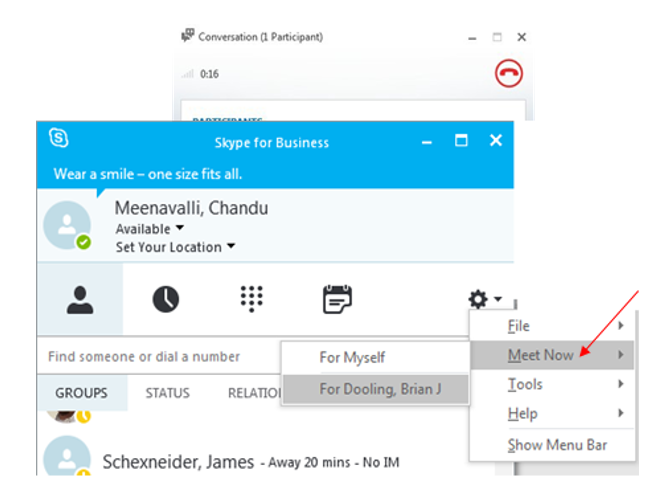This screenshot has height=484, width=656.
Task: Open the Meetings calendar icon
Action: click(x=337, y=299)
